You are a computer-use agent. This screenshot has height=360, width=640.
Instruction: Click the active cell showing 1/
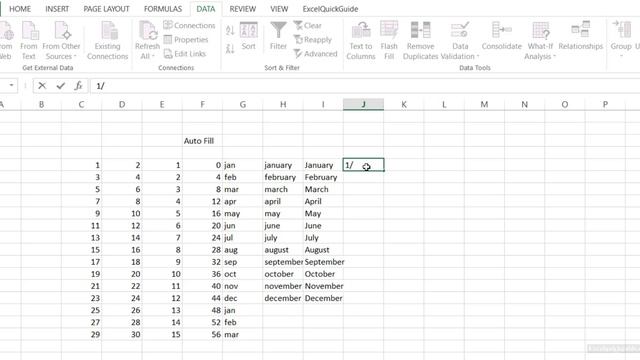point(363,165)
